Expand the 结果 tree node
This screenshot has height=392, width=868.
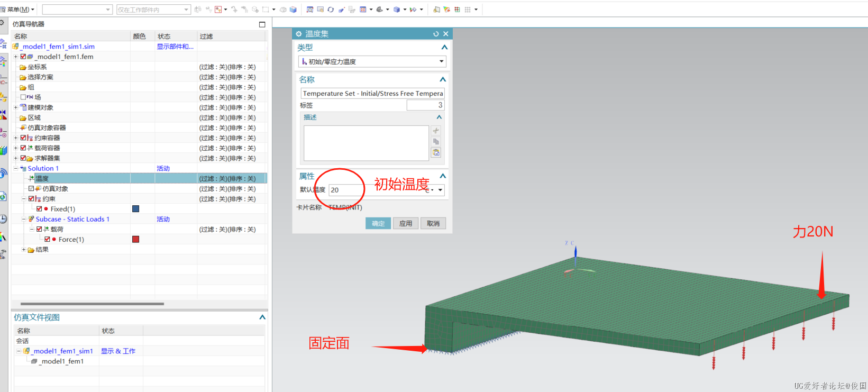(x=23, y=249)
